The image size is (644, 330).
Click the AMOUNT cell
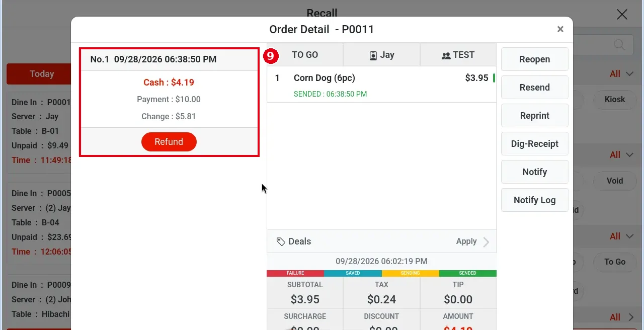458,319
